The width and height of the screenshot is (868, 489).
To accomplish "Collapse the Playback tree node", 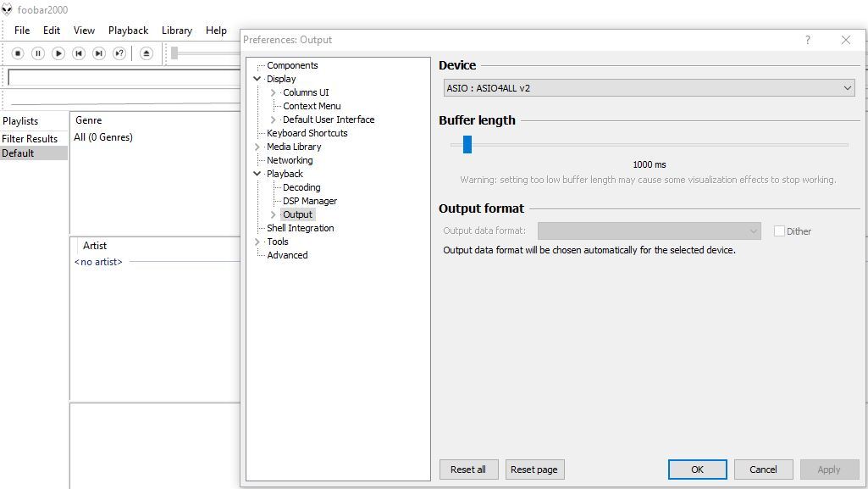I will pos(257,174).
